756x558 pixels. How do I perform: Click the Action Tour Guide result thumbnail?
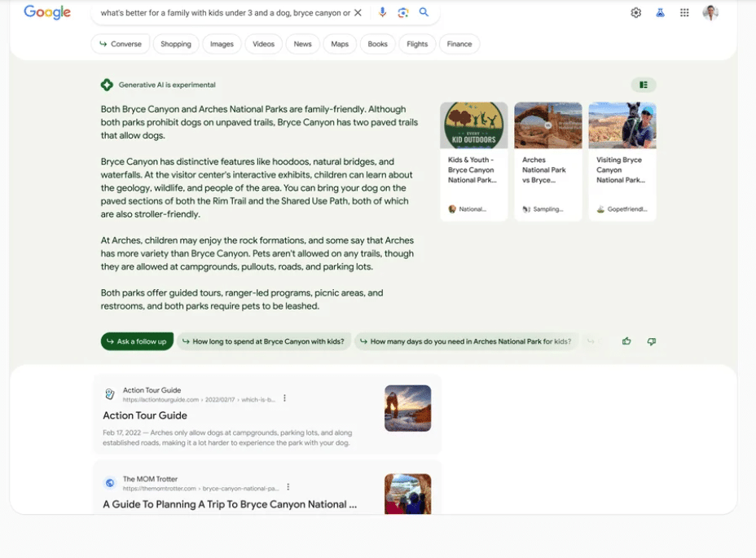click(x=408, y=408)
